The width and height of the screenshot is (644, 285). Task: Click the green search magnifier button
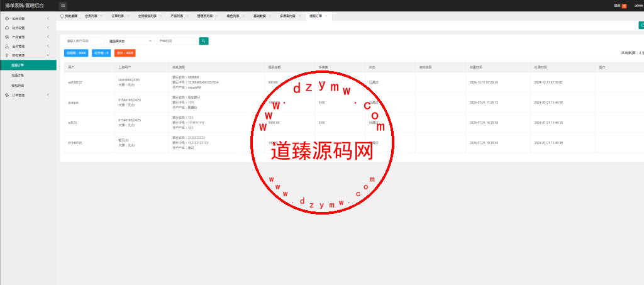(x=204, y=41)
